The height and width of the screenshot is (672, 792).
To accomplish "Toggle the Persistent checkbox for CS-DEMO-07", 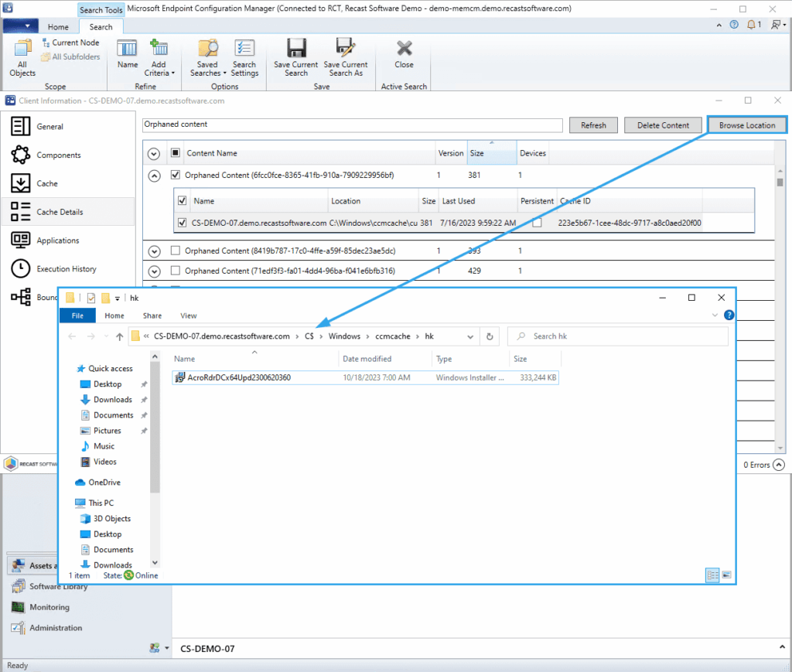I will coord(537,223).
